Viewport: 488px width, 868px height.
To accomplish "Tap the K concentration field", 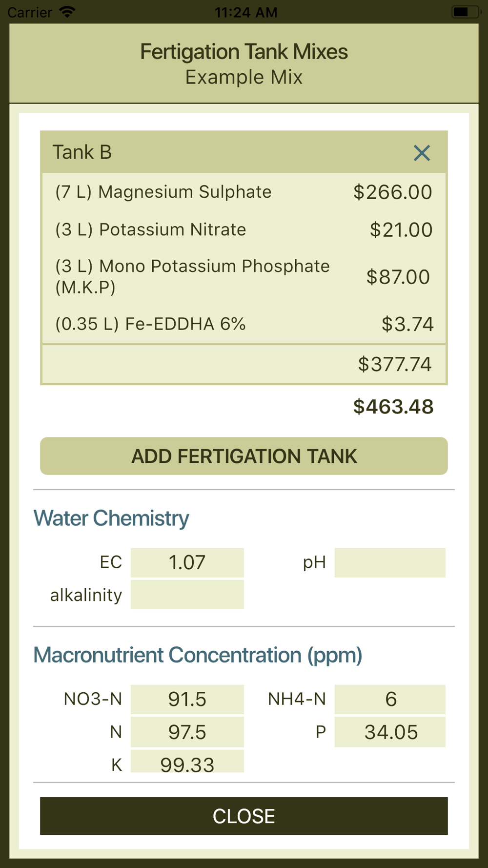I will coord(187,762).
